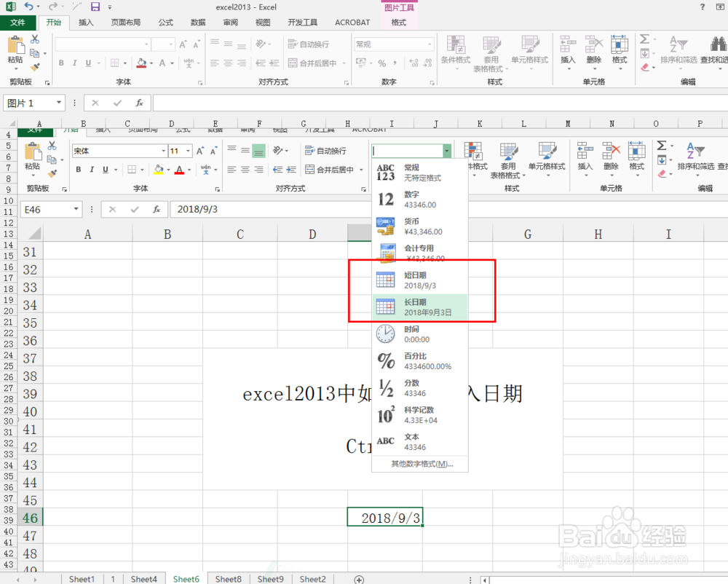
Task: Click the Format Painter brush in the top ribbon
Action: point(35,67)
